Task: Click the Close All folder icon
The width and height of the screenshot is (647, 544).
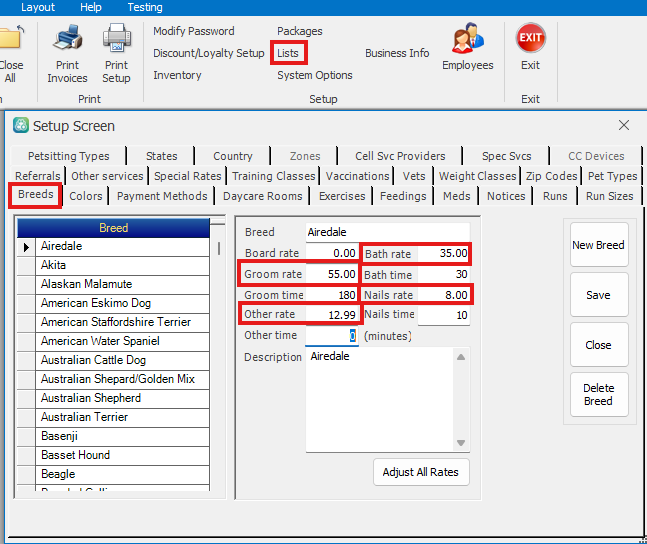Action: [11, 38]
